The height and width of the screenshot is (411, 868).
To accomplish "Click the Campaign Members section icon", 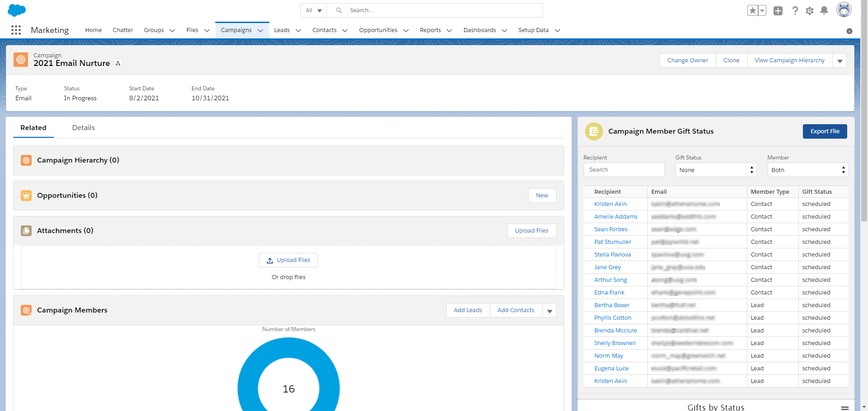I will coord(26,310).
